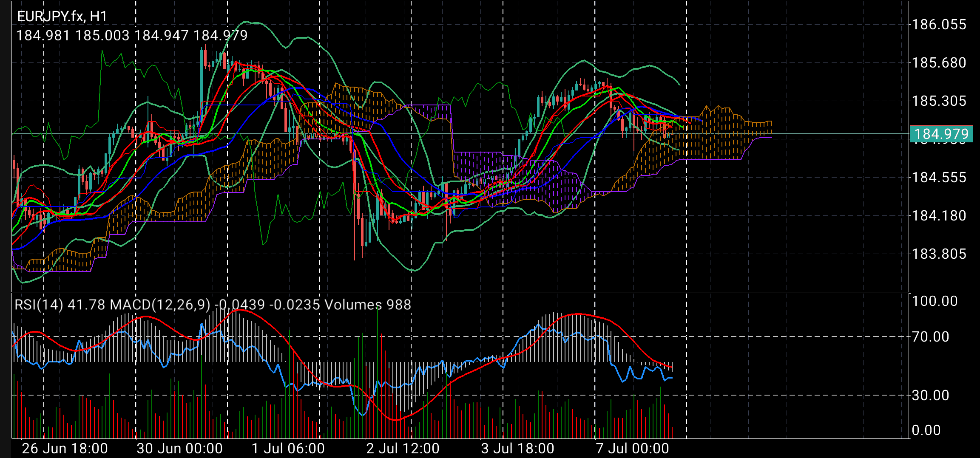Image resolution: width=980 pixels, height=458 pixels.
Task: Click the 0.00 indicator scale label
Action: [926, 430]
